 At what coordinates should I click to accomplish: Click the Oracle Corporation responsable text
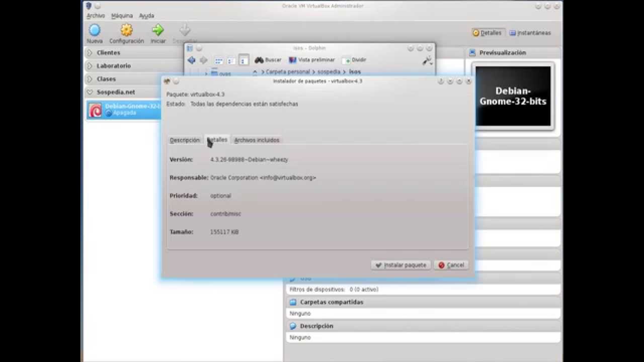tap(263, 178)
